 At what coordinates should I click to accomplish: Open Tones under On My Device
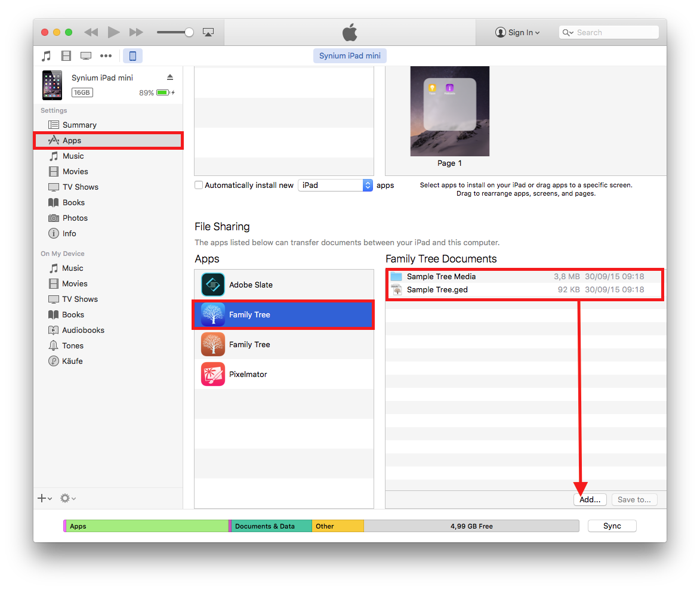pyautogui.click(x=108, y=346)
